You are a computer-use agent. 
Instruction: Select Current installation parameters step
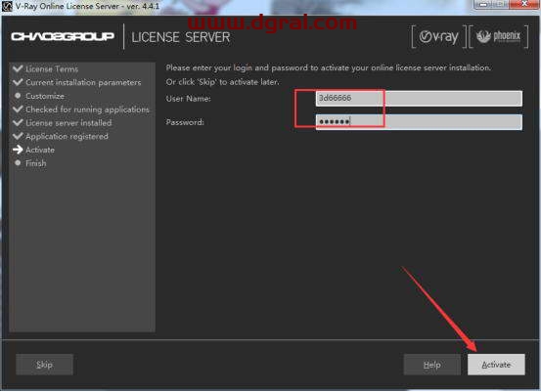pos(83,82)
